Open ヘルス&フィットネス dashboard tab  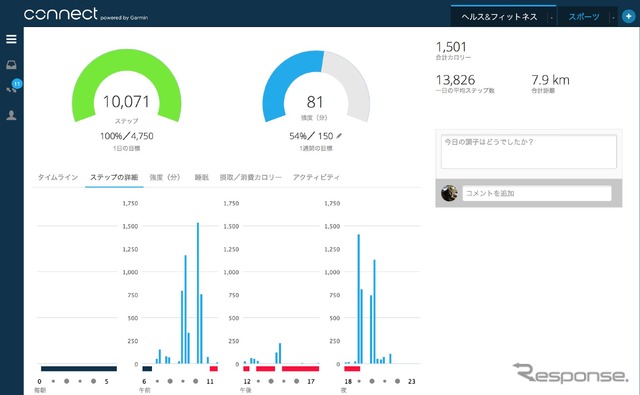(x=499, y=17)
